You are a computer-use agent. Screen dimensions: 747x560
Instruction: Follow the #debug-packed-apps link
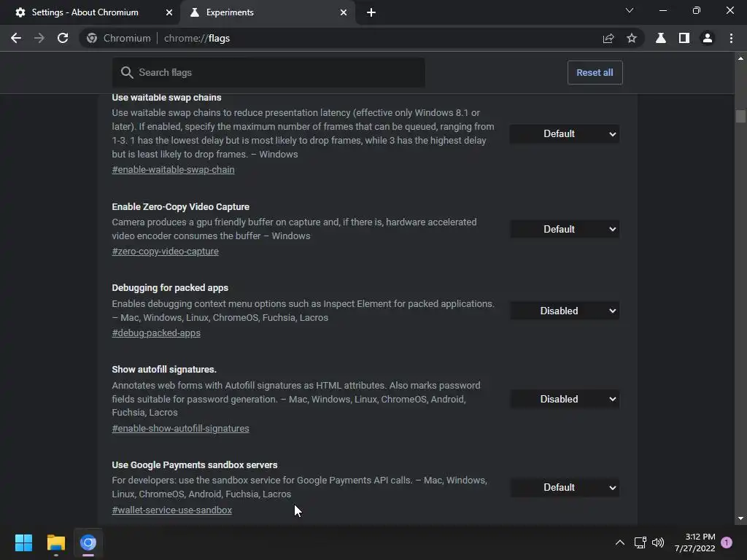coord(156,332)
